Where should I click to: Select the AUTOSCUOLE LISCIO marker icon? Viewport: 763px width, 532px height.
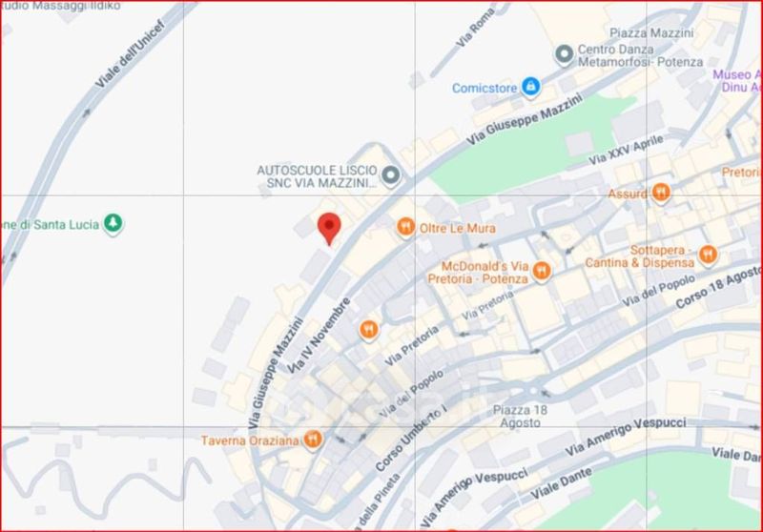pyautogui.click(x=390, y=176)
